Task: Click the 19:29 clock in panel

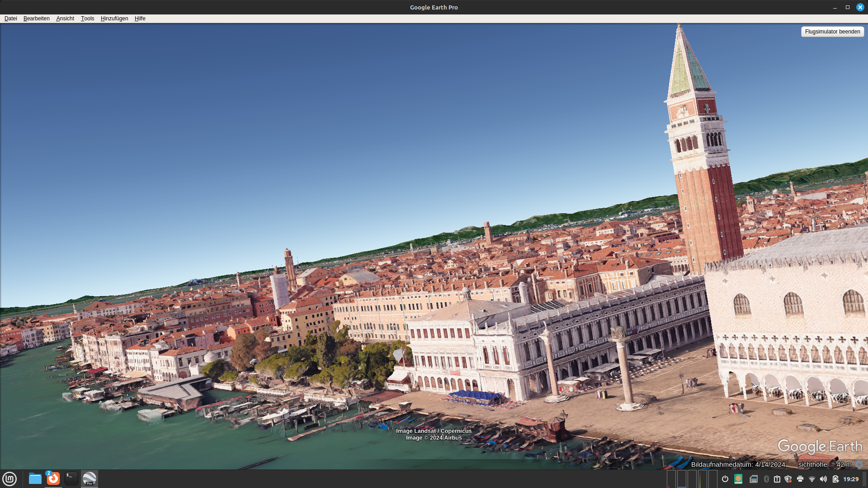Action: pyautogui.click(x=851, y=479)
